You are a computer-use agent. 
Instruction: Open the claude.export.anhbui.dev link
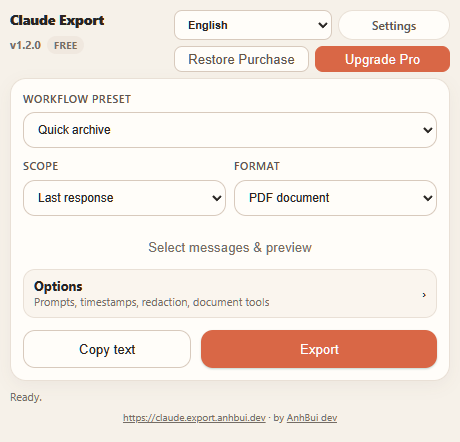tap(194, 418)
